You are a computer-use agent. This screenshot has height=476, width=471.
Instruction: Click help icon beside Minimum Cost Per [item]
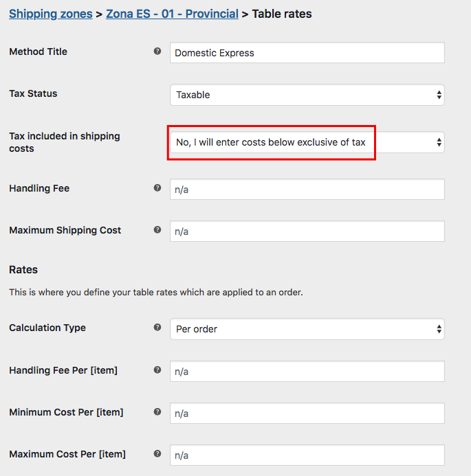pyautogui.click(x=157, y=412)
